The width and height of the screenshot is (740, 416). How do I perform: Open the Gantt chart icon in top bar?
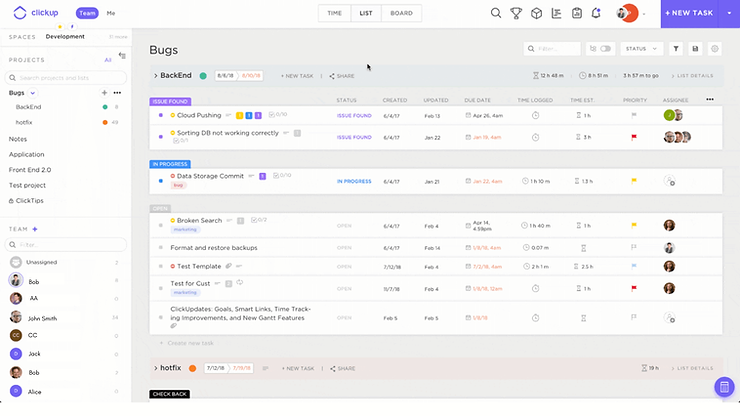tap(556, 13)
